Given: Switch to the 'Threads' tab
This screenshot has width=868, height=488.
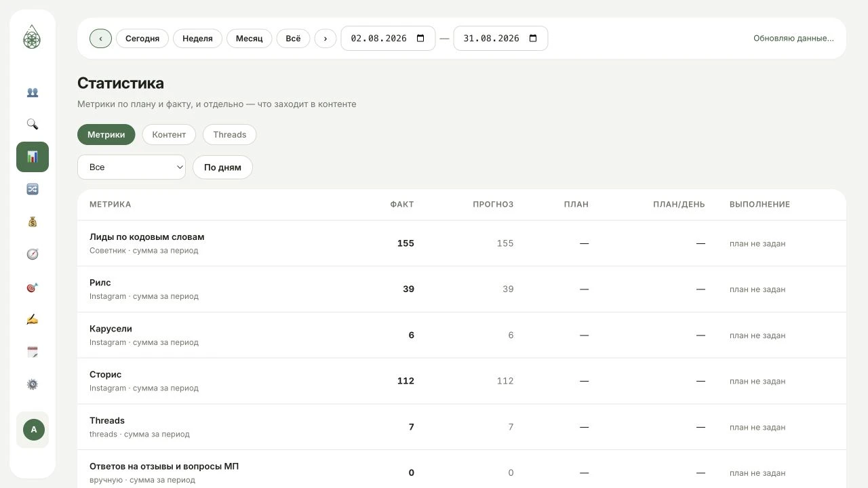Looking at the screenshot, I should point(229,135).
